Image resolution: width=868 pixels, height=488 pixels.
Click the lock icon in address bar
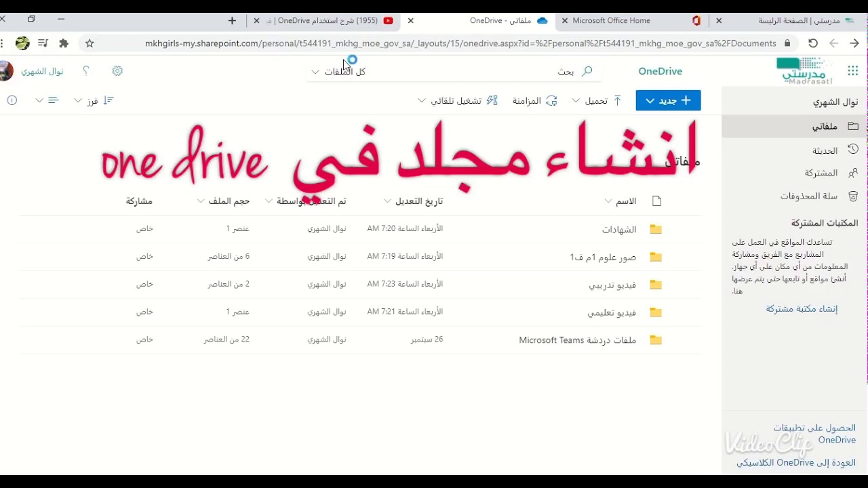[x=787, y=43]
